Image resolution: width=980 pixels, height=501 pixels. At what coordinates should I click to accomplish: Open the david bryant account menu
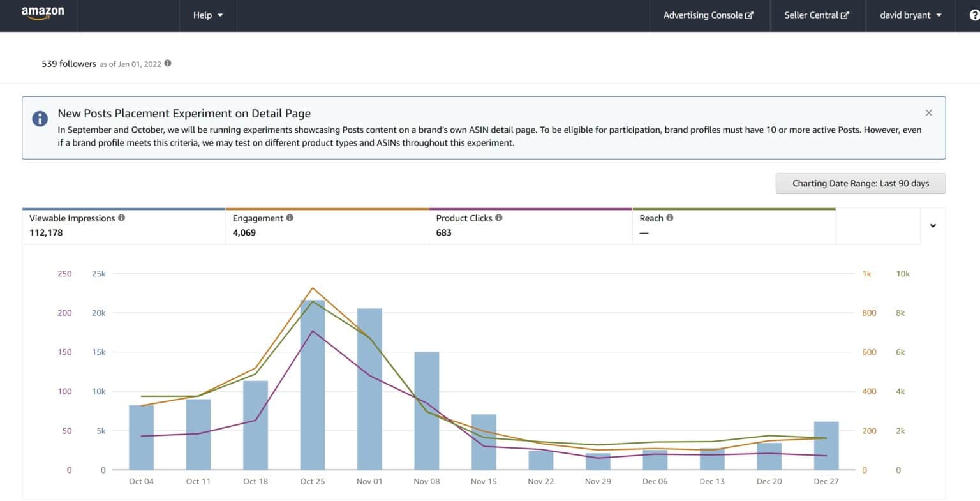point(911,15)
